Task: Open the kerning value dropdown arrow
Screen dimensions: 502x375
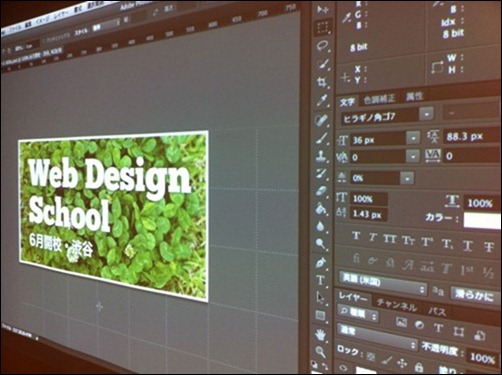Action: click(x=413, y=156)
